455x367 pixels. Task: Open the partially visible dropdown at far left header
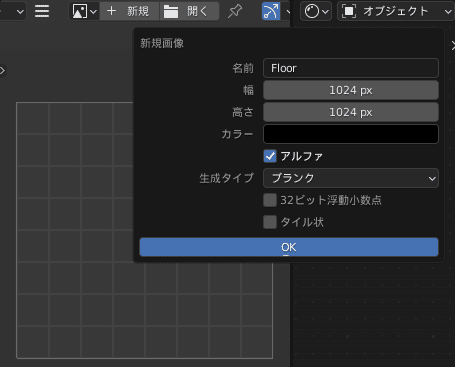(x=13, y=11)
